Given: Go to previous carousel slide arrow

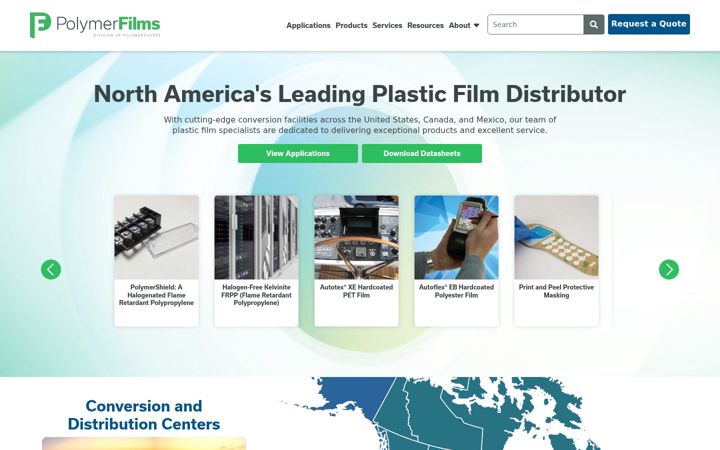Looking at the screenshot, I should pos(51,270).
